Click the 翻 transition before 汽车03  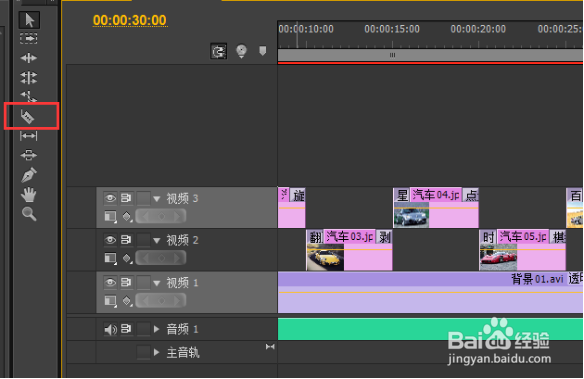tap(315, 237)
